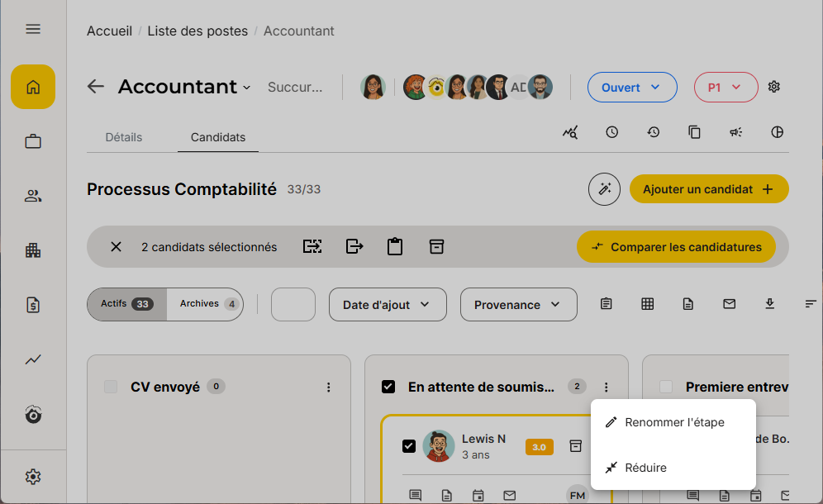
Task: Expand the Accountant title dropdown
Action: (x=247, y=88)
